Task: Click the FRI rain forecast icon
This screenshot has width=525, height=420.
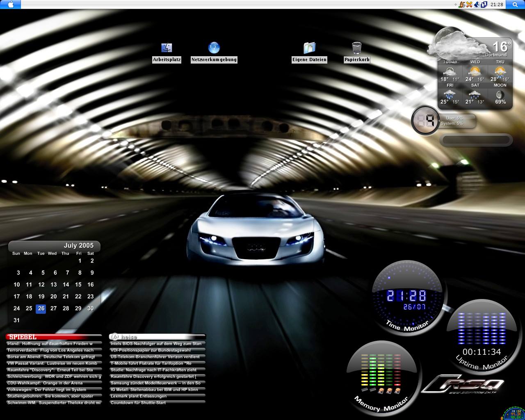Action: (x=450, y=94)
